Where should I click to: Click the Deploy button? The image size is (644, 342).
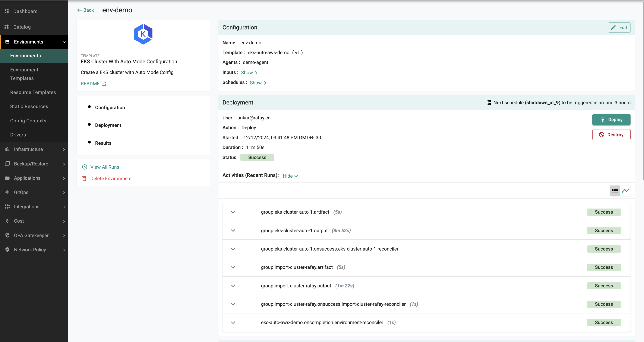(x=611, y=120)
